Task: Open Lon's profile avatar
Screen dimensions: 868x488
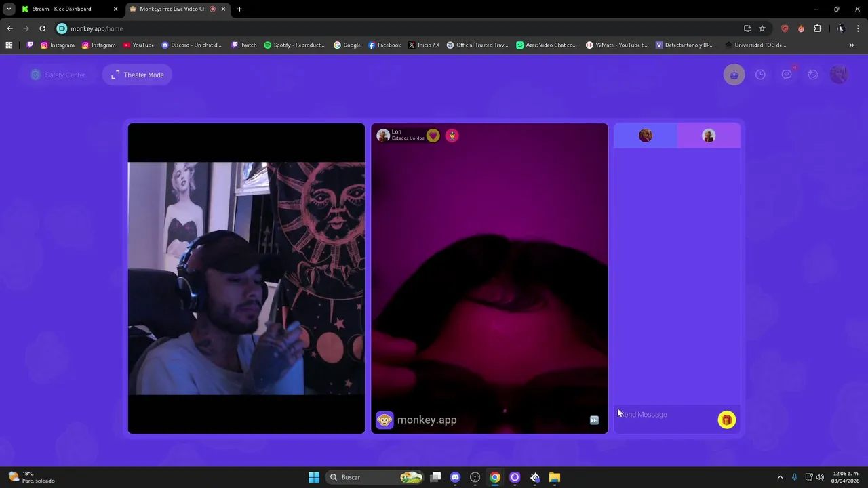Action: pos(383,136)
